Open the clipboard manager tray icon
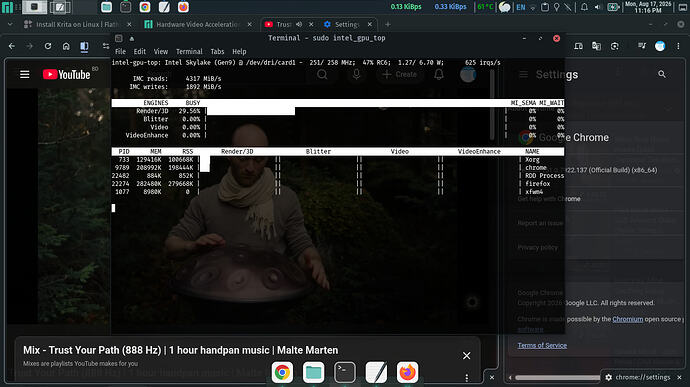690x387 pixels. pyautogui.click(x=545, y=7)
